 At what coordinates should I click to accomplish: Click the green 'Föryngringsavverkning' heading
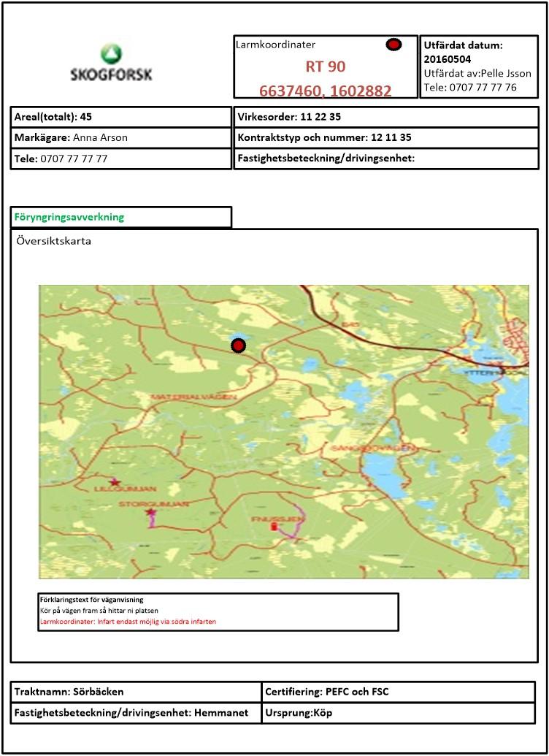point(69,217)
